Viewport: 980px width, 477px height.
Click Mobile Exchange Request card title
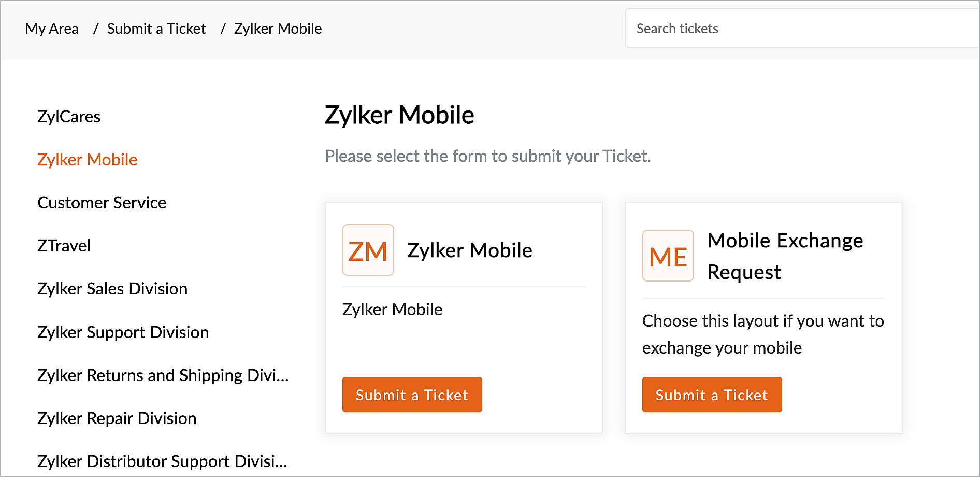785,256
